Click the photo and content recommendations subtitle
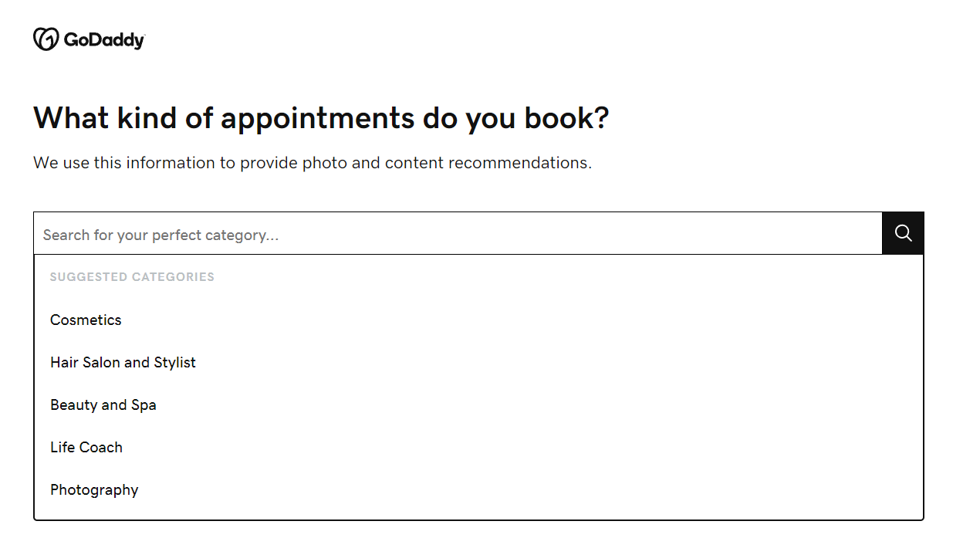This screenshot has height=555, width=980. 312,163
